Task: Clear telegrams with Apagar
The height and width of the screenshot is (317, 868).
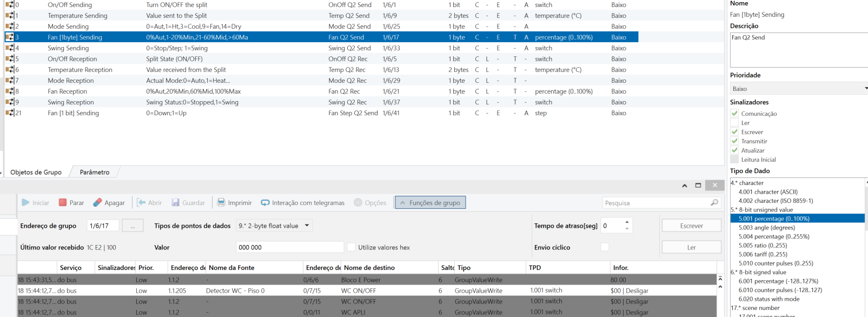Action: [109, 203]
